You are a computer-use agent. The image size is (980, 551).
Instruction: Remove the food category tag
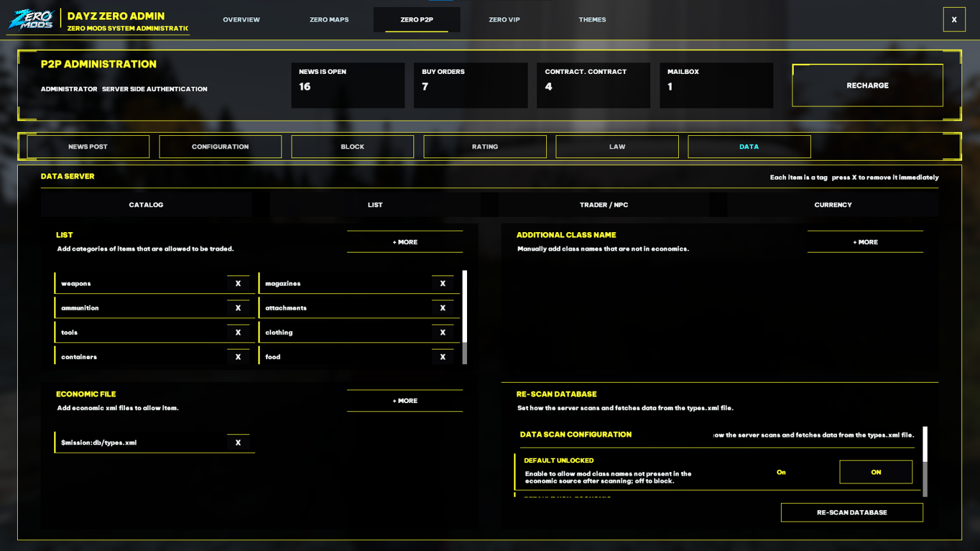point(443,357)
